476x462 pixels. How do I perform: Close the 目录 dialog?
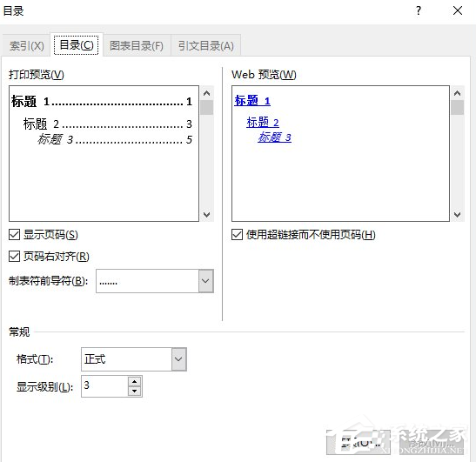458,11
